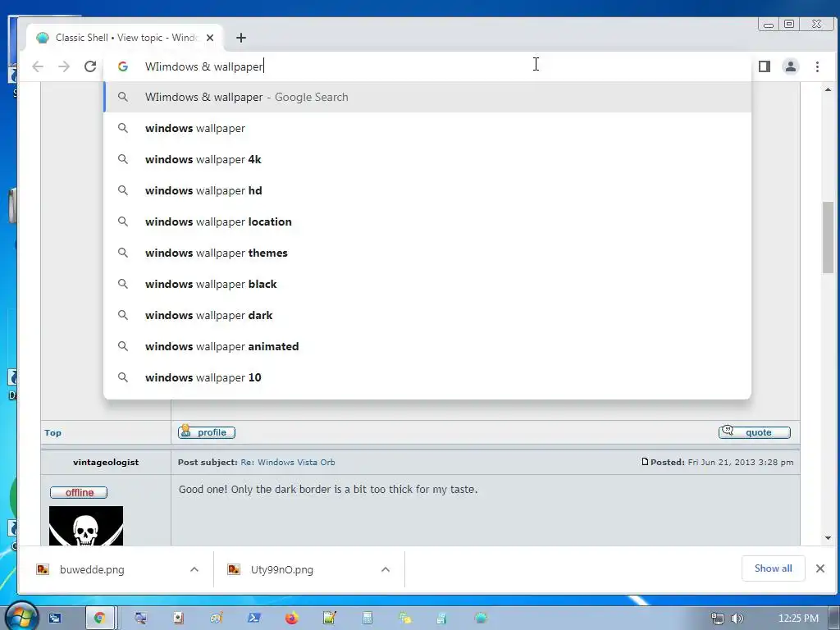The height and width of the screenshot is (630, 840).
Task: Click scrollbar down arrow
Action: (829, 538)
